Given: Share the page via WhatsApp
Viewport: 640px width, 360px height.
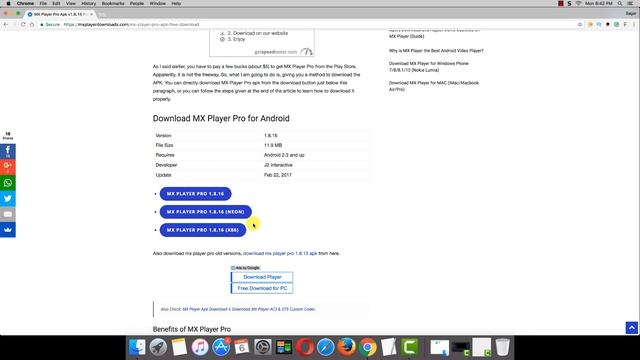Looking at the screenshot, I should pos(8,183).
